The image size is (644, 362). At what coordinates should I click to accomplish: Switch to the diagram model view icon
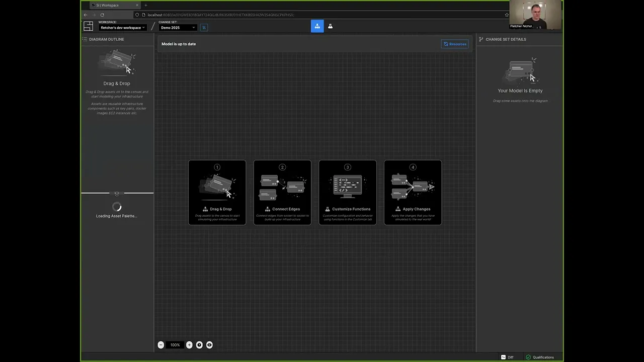[317, 26]
